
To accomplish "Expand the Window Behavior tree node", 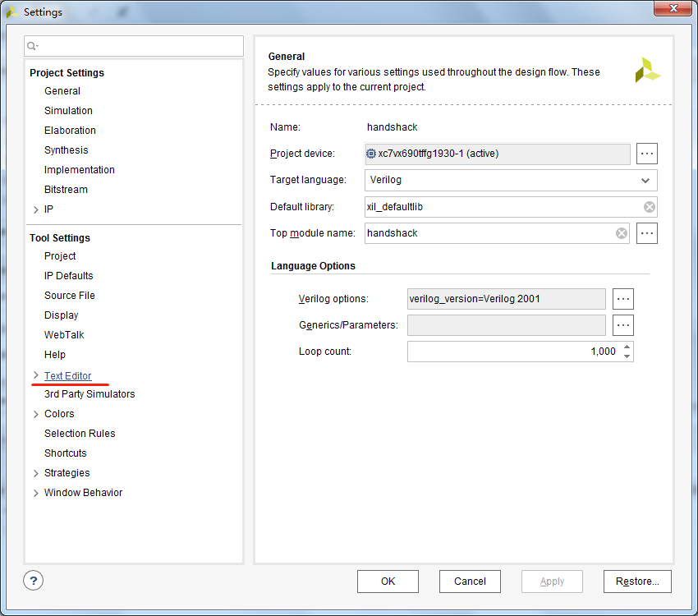I will tap(36, 493).
